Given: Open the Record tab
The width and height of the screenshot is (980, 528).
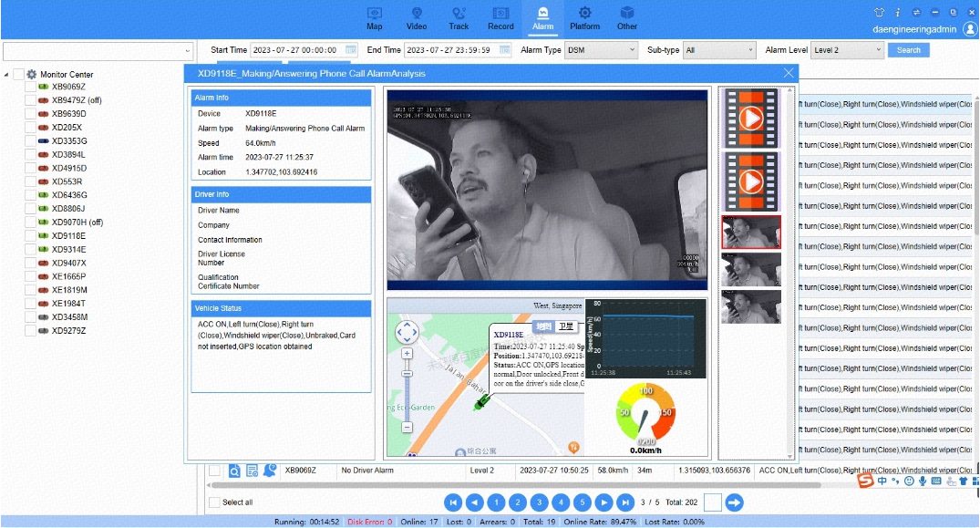Looking at the screenshot, I should 500,18.
